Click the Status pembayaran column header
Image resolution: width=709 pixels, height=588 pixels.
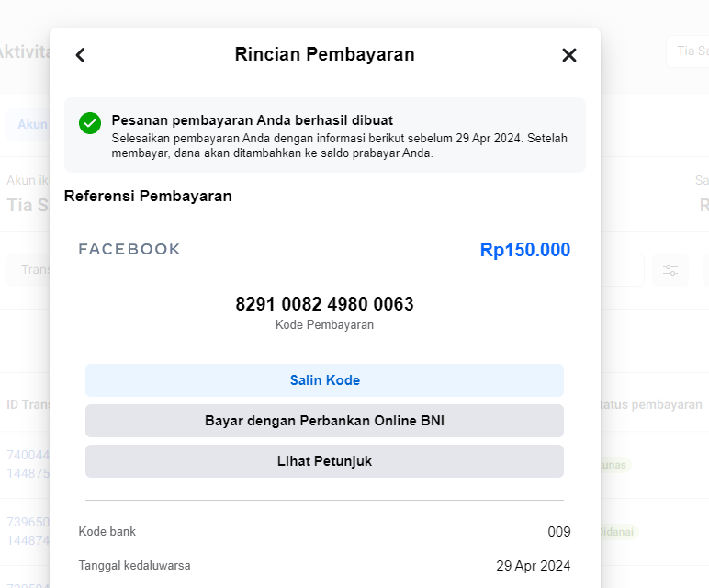pyautogui.click(x=651, y=405)
